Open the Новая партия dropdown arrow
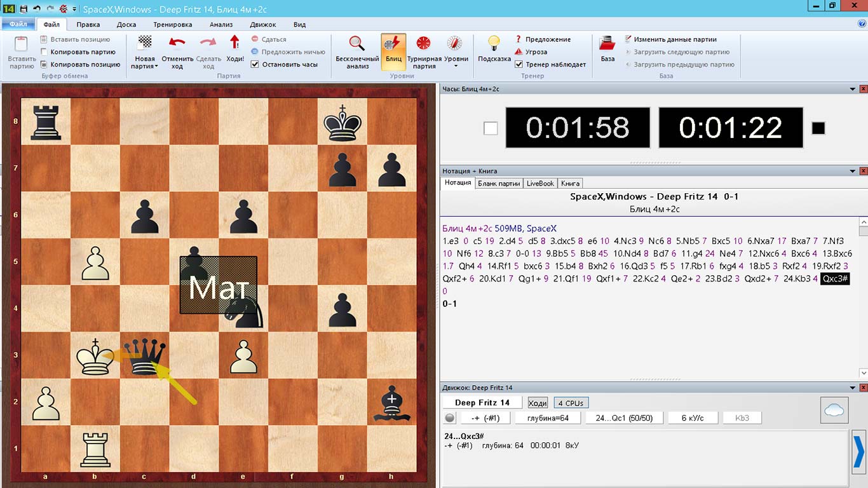 click(x=156, y=66)
